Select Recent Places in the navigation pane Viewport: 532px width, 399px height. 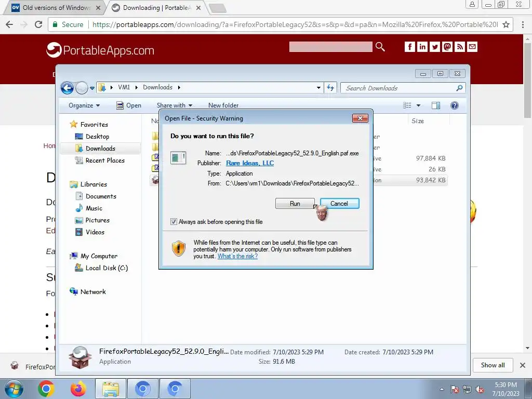coord(105,161)
